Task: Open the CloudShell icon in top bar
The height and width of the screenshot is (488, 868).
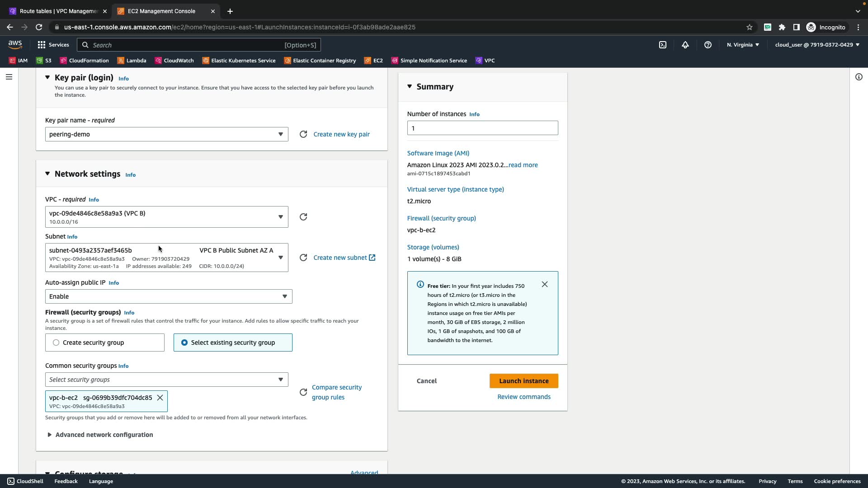Action: (x=662, y=45)
